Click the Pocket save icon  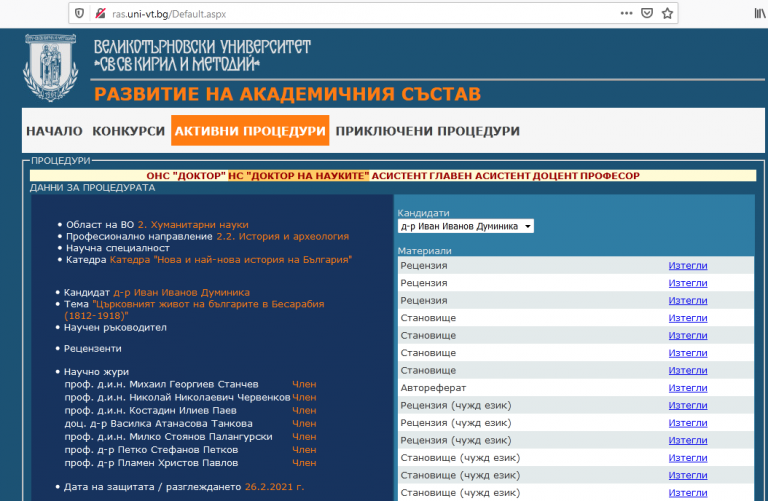click(x=647, y=14)
